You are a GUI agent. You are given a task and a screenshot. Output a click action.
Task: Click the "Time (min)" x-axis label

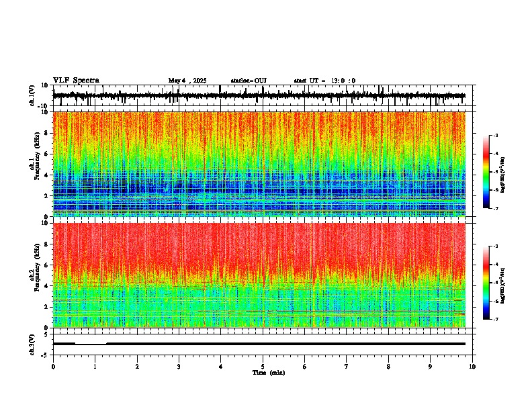(x=269, y=373)
